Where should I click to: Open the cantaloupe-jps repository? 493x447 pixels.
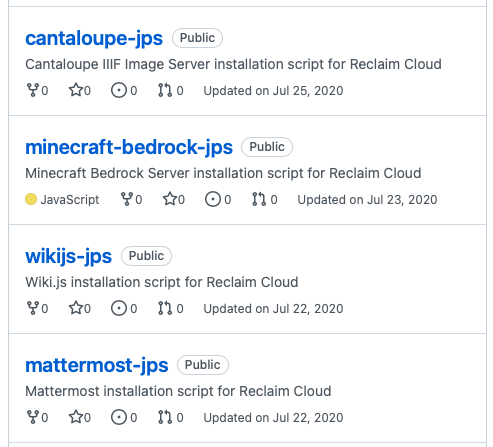[x=94, y=38]
